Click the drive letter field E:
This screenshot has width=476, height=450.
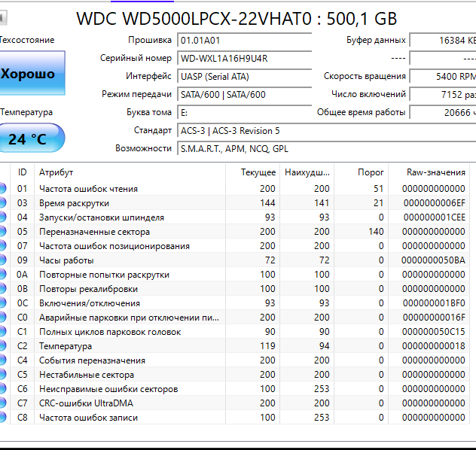244,113
